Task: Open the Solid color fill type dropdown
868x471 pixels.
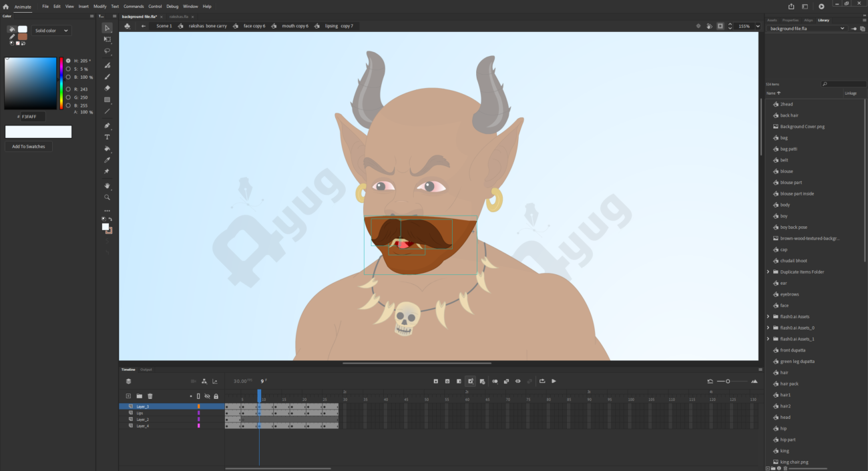Action: (x=52, y=31)
